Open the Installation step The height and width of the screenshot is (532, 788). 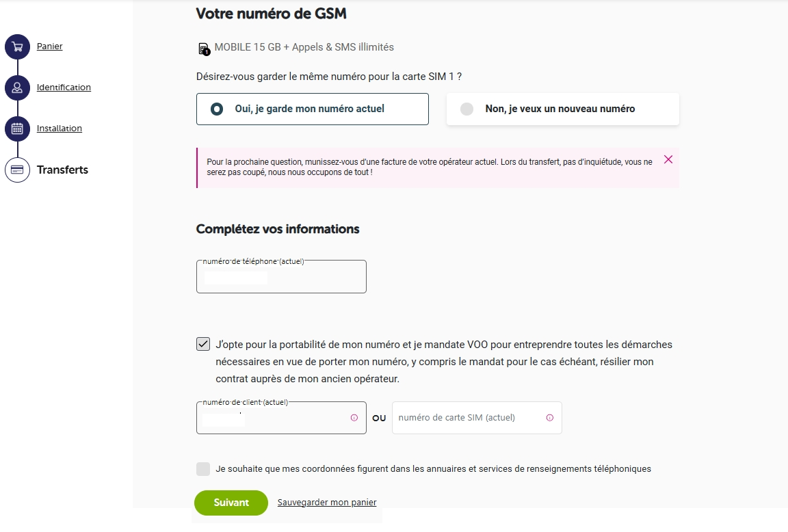point(59,128)
